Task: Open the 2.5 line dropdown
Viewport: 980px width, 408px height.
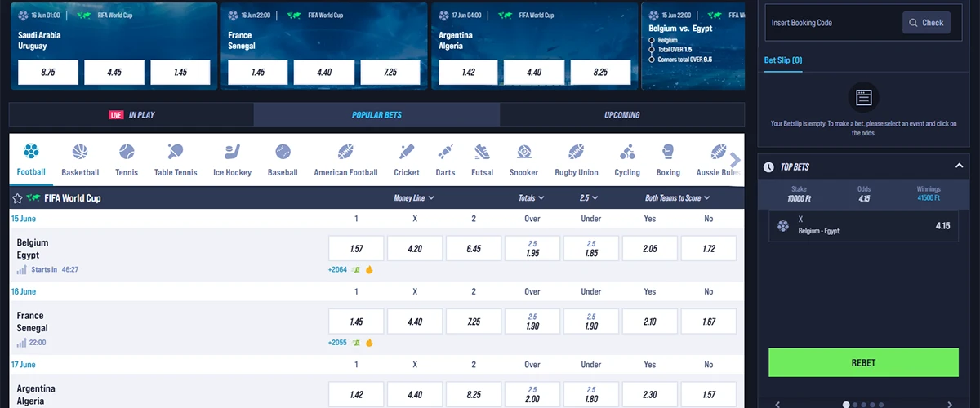Action: click(589, 198)
